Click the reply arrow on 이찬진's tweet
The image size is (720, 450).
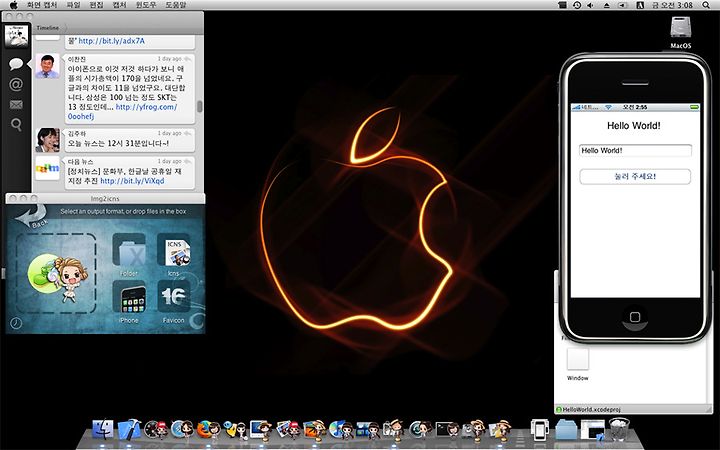[x=188, y=59]
